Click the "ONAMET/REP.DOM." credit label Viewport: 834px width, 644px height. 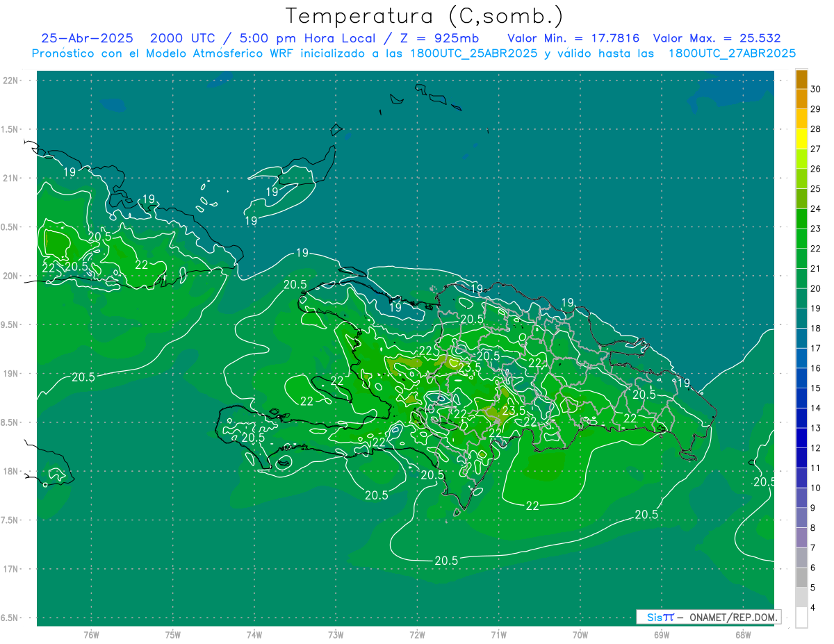point(733,617)
